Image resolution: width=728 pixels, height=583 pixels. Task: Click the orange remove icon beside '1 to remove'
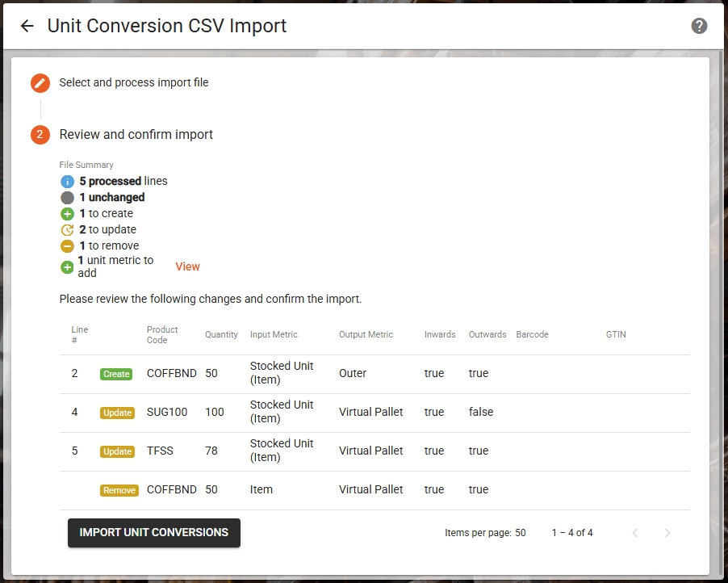click(67, 245)
